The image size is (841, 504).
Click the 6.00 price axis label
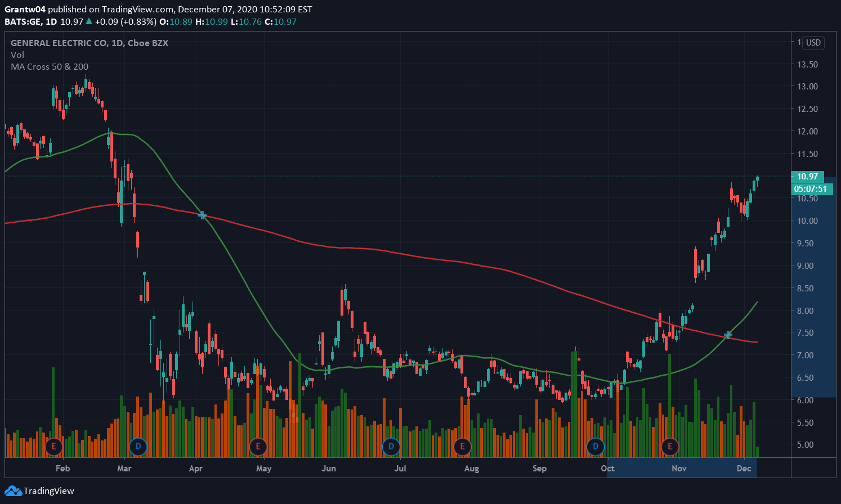(806, 400)
